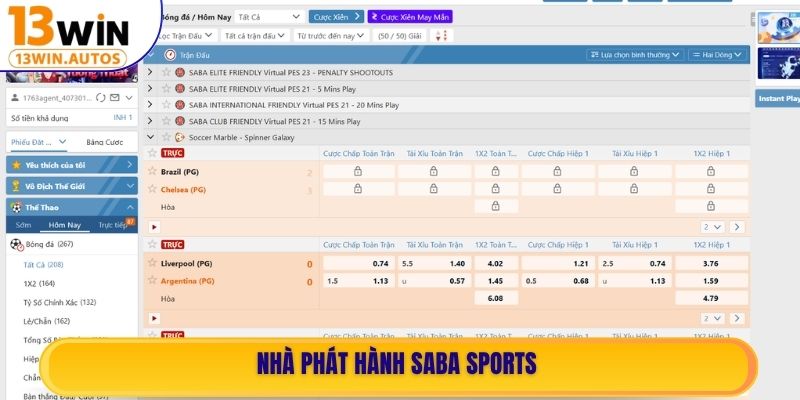Screen dimensions: 800x400
Task: Open Tất cả trận đấu dropdown
Action: 255,36
